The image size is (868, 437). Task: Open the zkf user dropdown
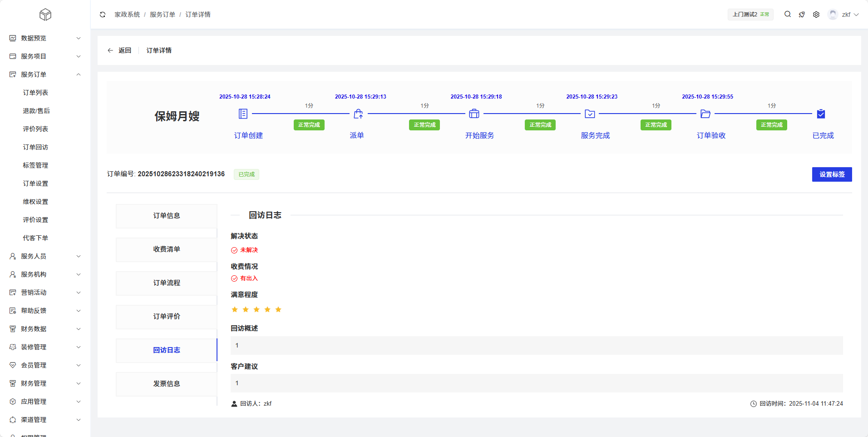click(x=843, y=15)
